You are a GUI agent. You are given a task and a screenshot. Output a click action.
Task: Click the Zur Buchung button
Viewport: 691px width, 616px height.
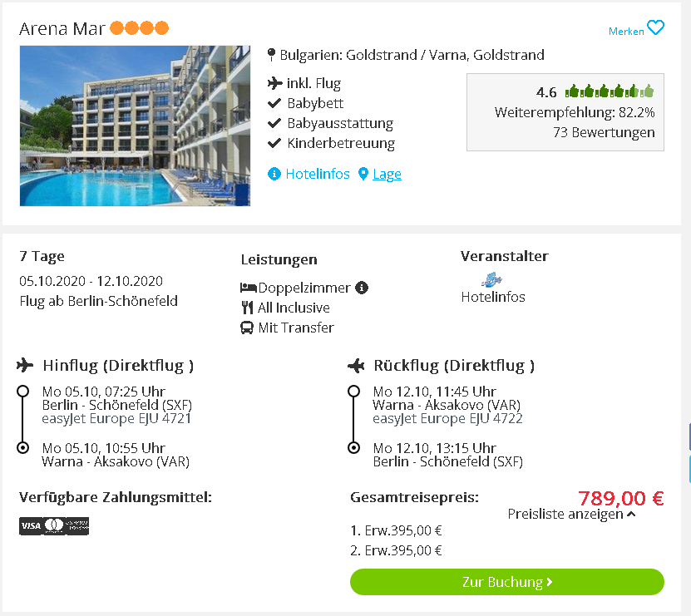(506, 582)
